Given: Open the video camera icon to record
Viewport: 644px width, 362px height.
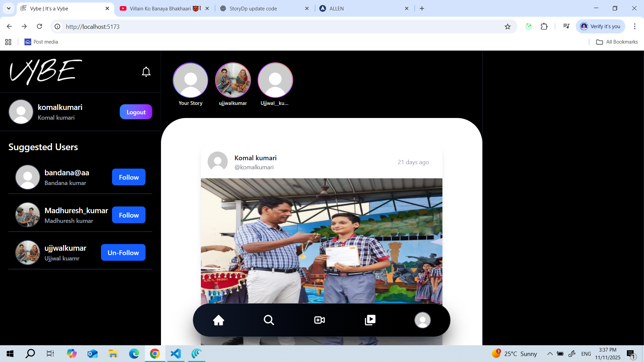Looking at the screenshot, I should [x=319, y=320].
